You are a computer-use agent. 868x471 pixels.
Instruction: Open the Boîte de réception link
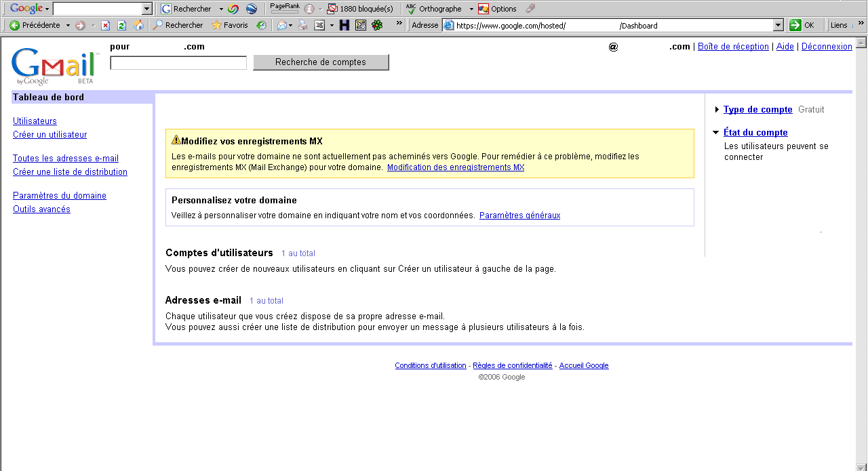733,47
